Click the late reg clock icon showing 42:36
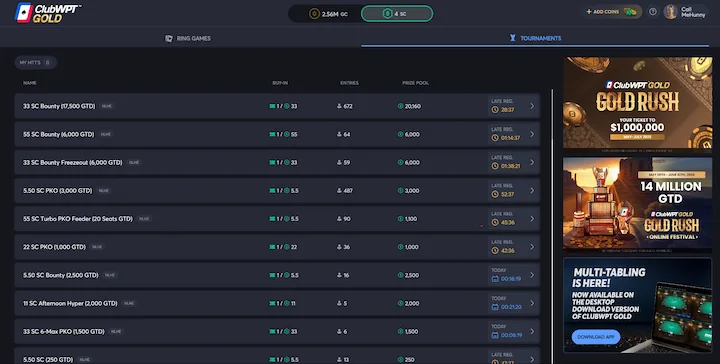The image size is (720, 364). 495,251
